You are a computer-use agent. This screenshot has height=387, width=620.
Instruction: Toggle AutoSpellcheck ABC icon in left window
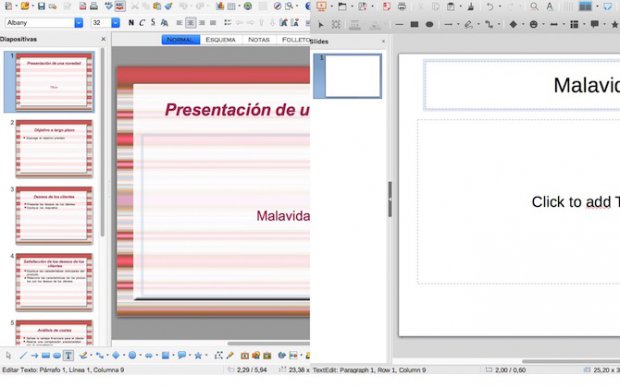[x=120, y=6]
